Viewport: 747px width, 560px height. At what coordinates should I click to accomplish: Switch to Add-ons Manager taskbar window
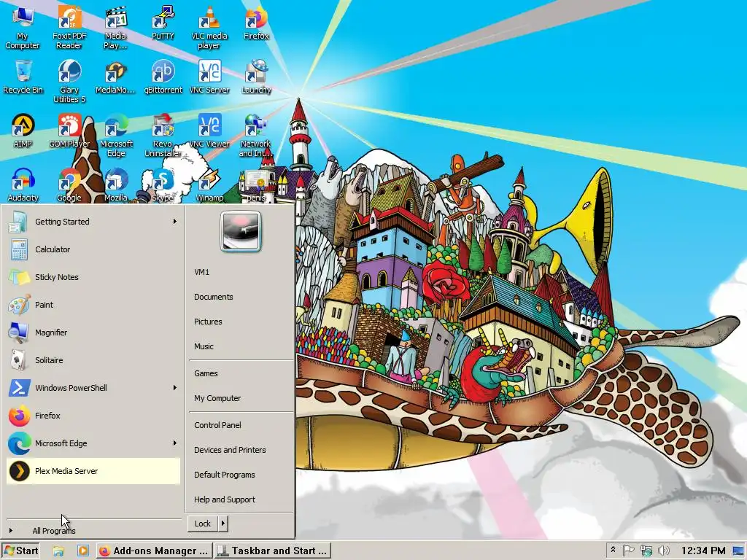(x=155, y=551)
